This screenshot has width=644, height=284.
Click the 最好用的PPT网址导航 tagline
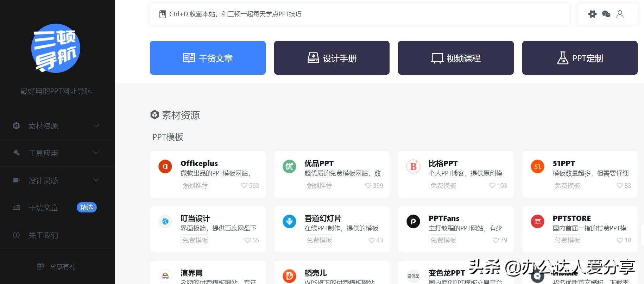tap(56, 91)
